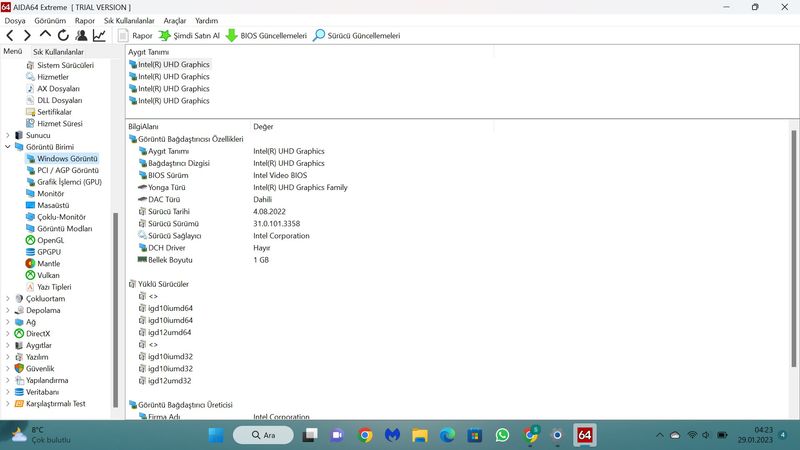Expand the Güvenlik node

(x=8, y=368)
